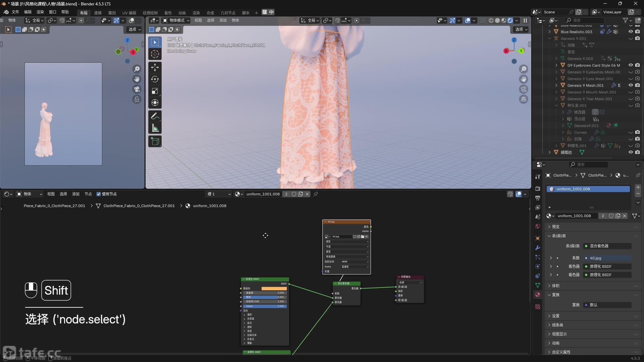Switch to the 着色 workspace tab
The width and height of the screenshot is (644, 362).
click(x=168, y=13)
